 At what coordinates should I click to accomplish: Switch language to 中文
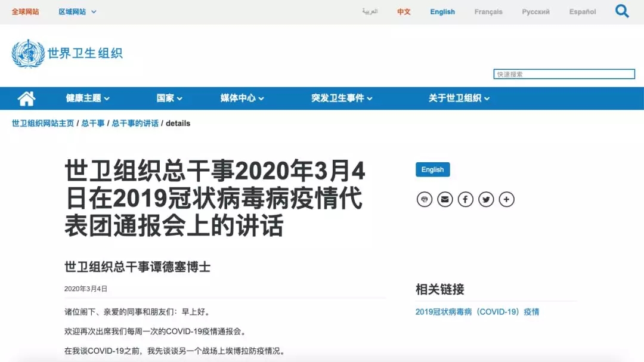tap(404, 12)
